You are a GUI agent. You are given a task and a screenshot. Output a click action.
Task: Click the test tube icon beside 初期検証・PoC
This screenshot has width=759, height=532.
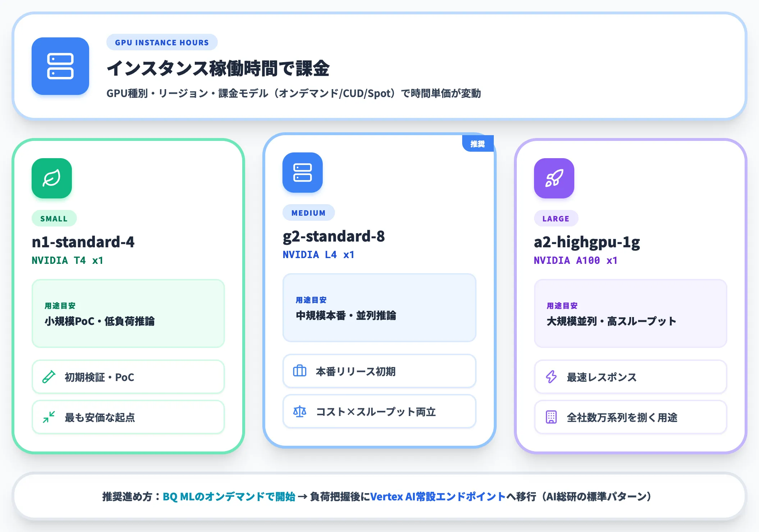(x=49, y=377)
